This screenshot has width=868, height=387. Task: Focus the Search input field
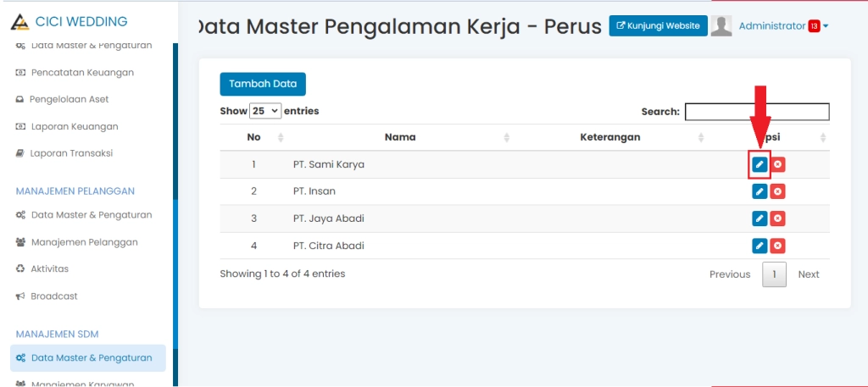pos(757,112)
